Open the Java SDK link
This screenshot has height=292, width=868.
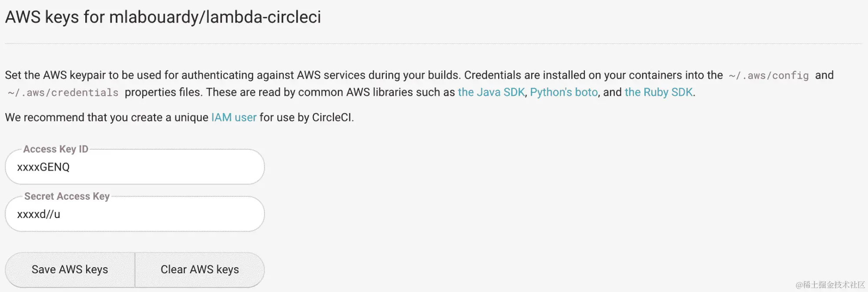tap(491, 92)
